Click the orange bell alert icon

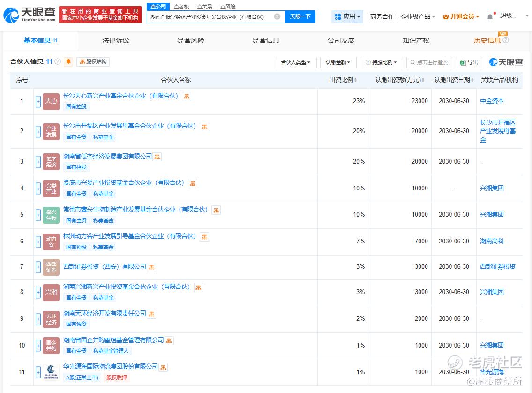(x=68, y=61)
